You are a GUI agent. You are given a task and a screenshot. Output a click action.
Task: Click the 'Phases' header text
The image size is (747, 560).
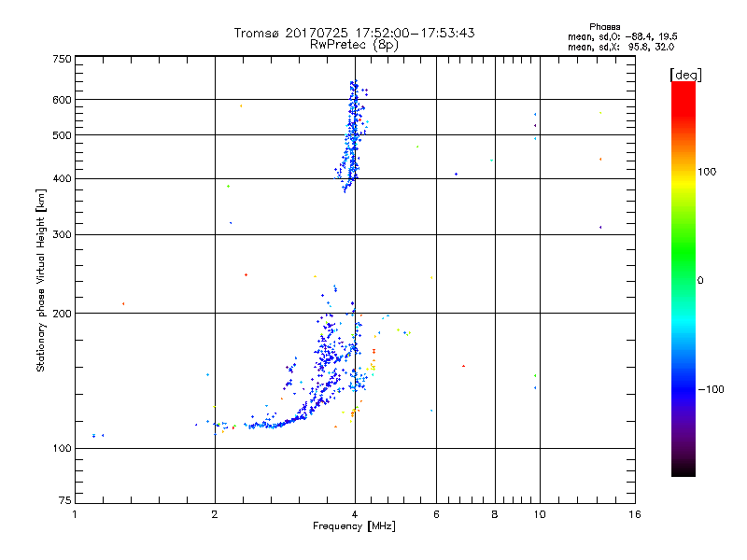coord(604,27)
